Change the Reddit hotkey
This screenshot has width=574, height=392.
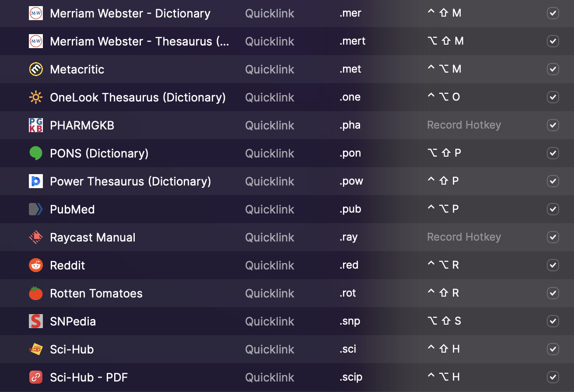[443, 265]
